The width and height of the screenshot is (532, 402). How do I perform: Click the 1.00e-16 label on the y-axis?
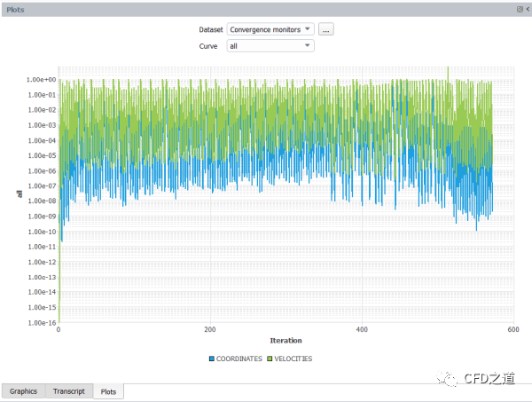(40, 323)
